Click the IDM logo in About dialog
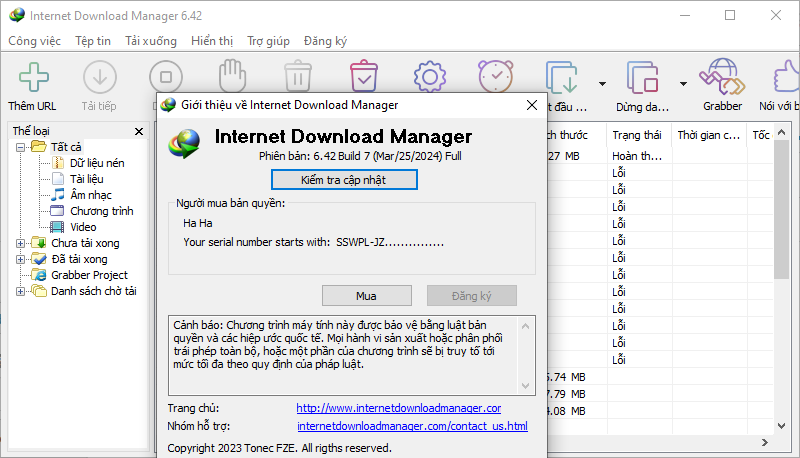Screen dimensions: 800x458 pos(184,143)
